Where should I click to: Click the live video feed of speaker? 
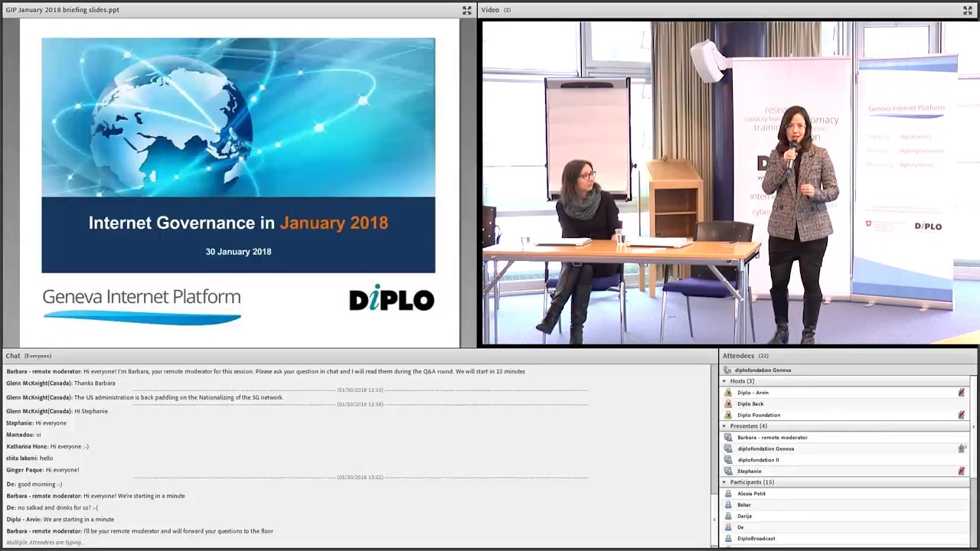[x=731, y=183]
